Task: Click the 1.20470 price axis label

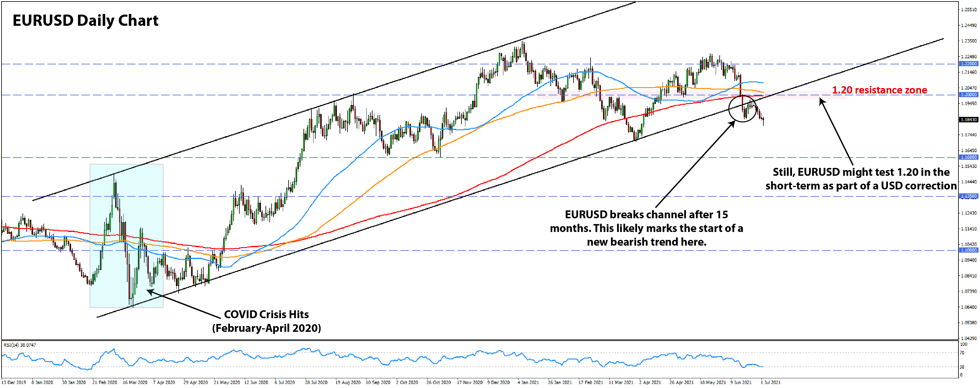Action: pos(968,88)
